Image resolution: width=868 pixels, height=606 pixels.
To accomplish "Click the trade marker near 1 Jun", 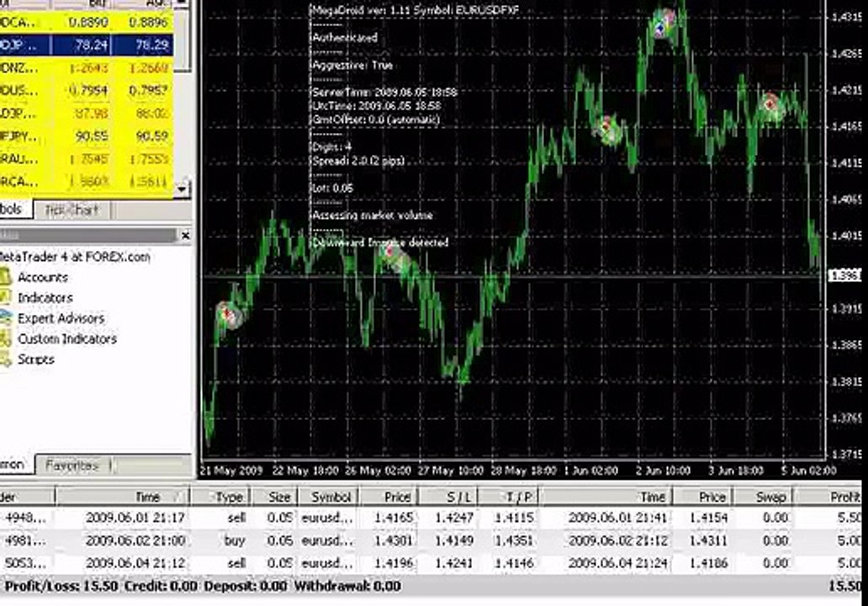I will click(608, 129).
